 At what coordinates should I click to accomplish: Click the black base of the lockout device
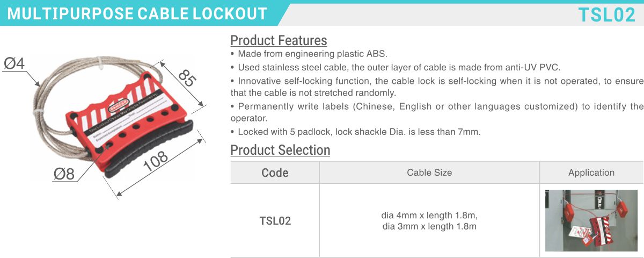pos(148,148)
